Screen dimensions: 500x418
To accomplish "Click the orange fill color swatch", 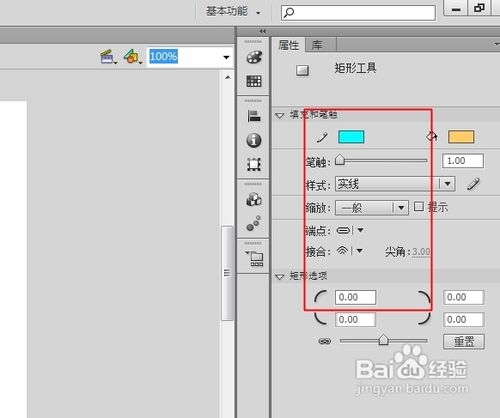I will coord(461,137).
